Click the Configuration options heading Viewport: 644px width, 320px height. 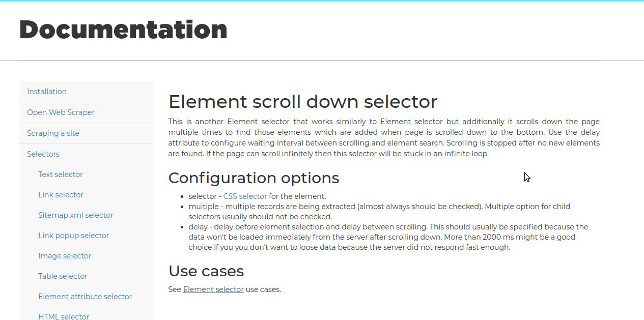click(x=254, y=178)
